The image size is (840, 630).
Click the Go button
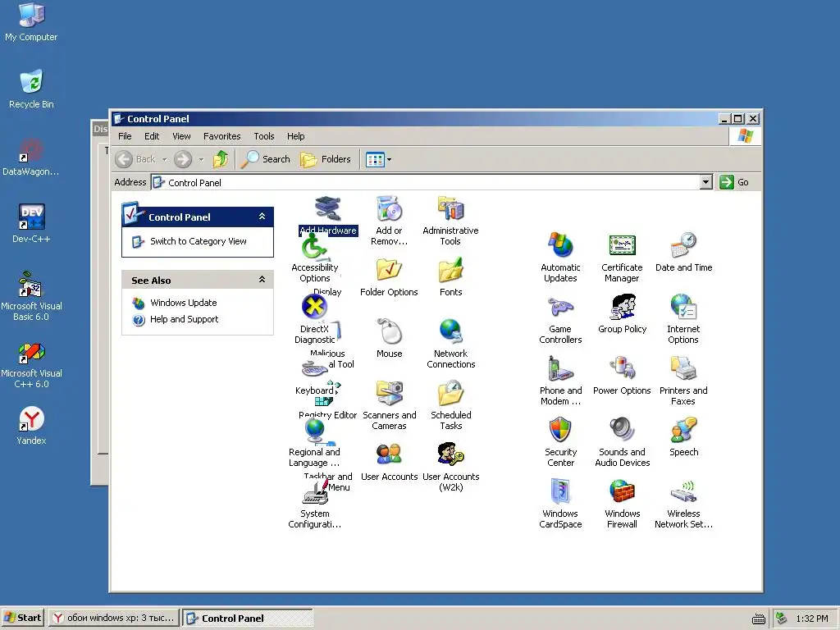734,182
